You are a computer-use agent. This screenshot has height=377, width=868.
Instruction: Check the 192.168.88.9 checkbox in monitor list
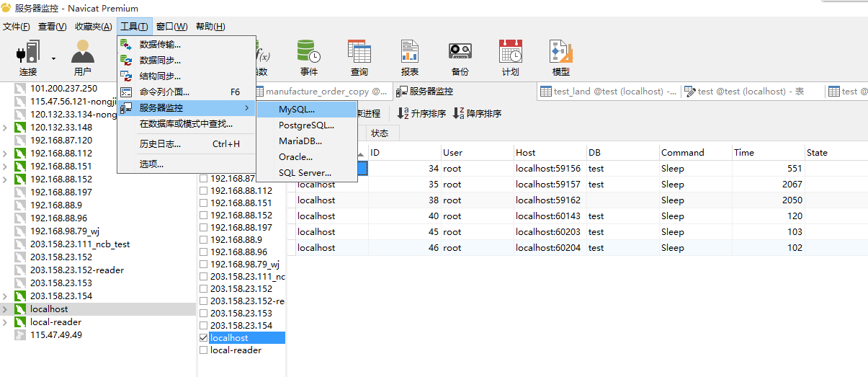coord(203,240)
